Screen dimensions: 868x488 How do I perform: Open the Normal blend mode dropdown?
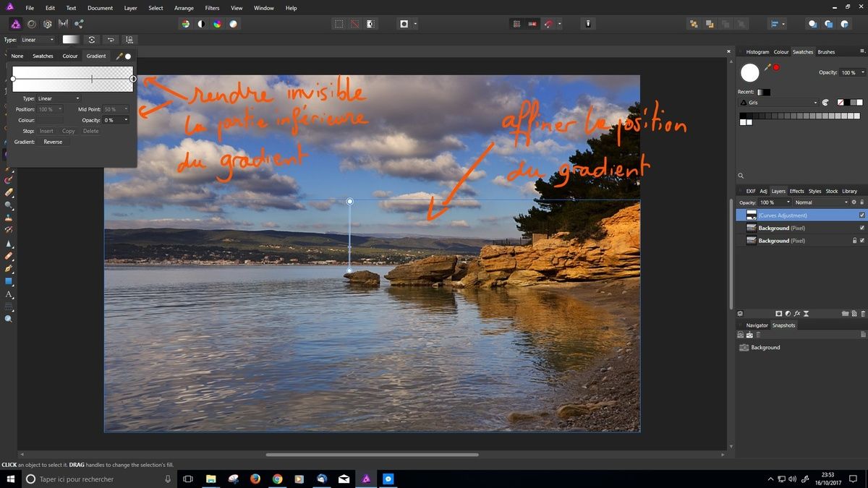coord(821,202)
